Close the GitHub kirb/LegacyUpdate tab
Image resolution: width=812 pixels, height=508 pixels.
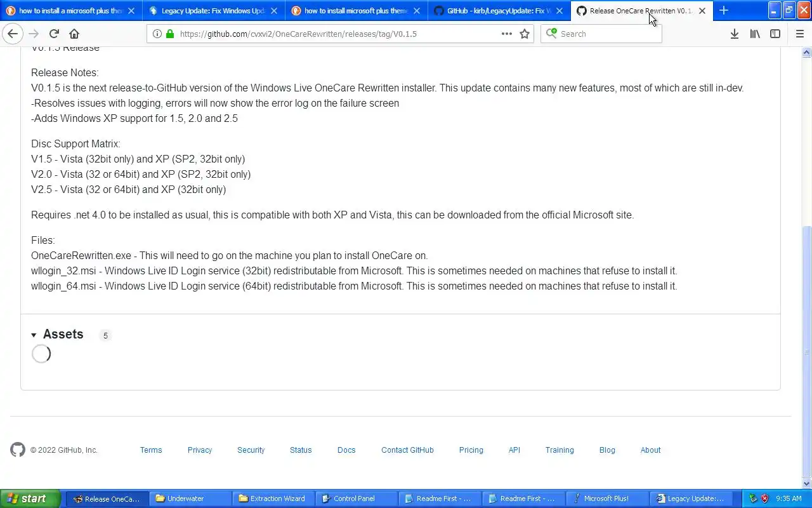pyautogui.click(x=560, y=11)
